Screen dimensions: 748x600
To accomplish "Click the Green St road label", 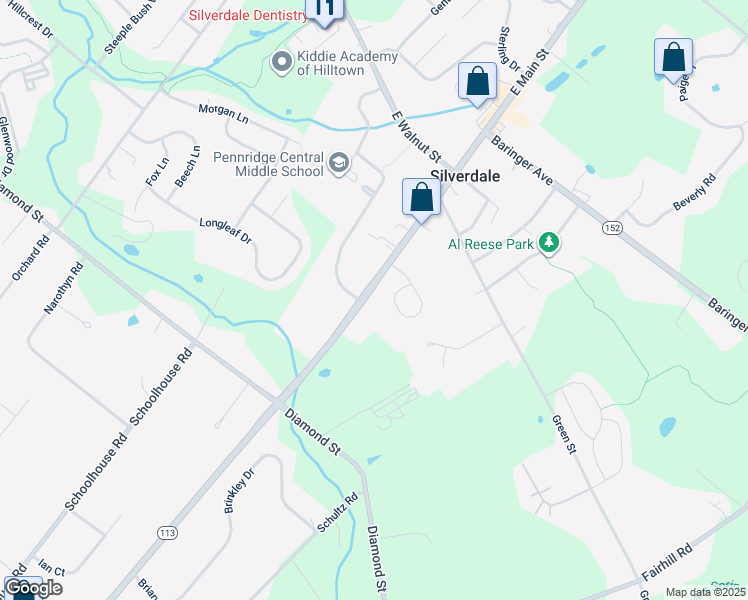I will (564, 434).
